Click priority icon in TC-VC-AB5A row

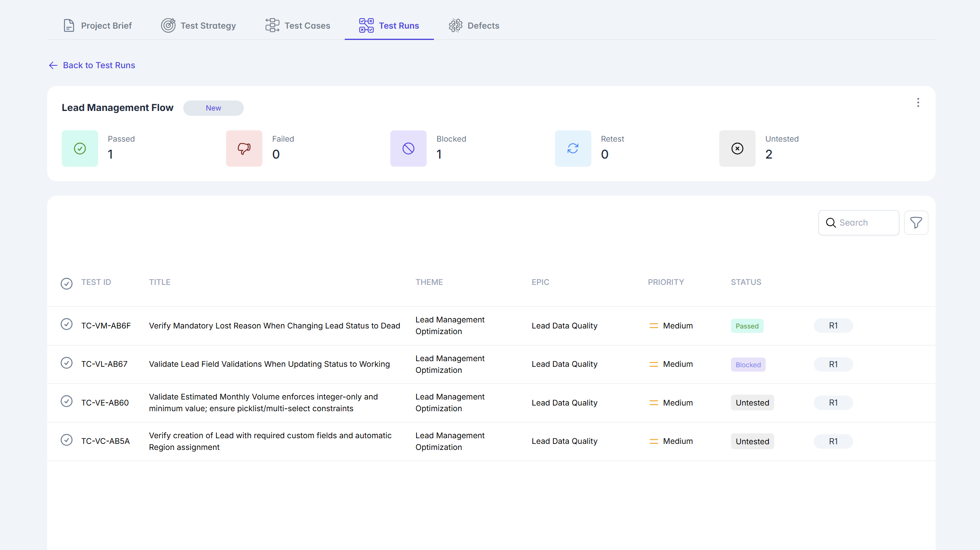click(654, 441)
